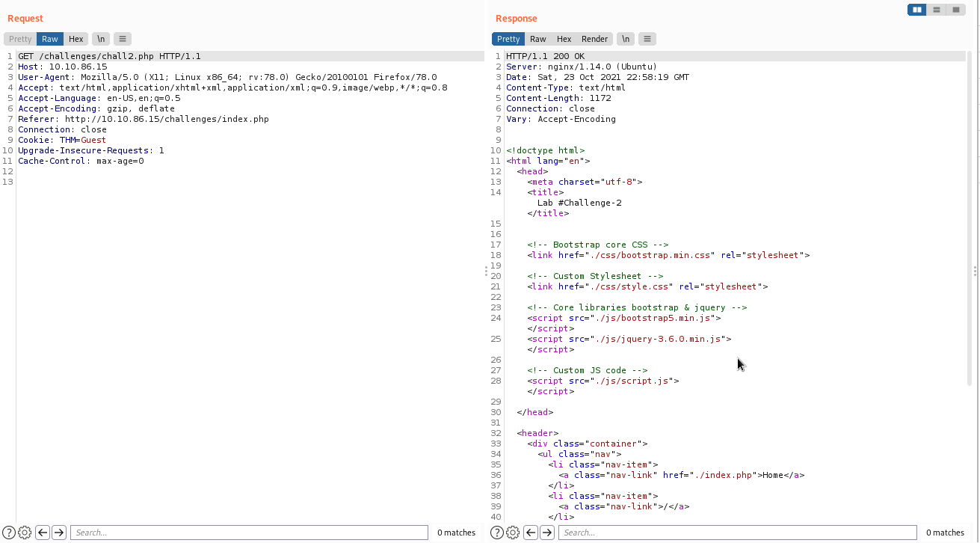Click the HTTP/1.1 200 OK status line
Screen dimensions: 980x543
click(545, 56)
